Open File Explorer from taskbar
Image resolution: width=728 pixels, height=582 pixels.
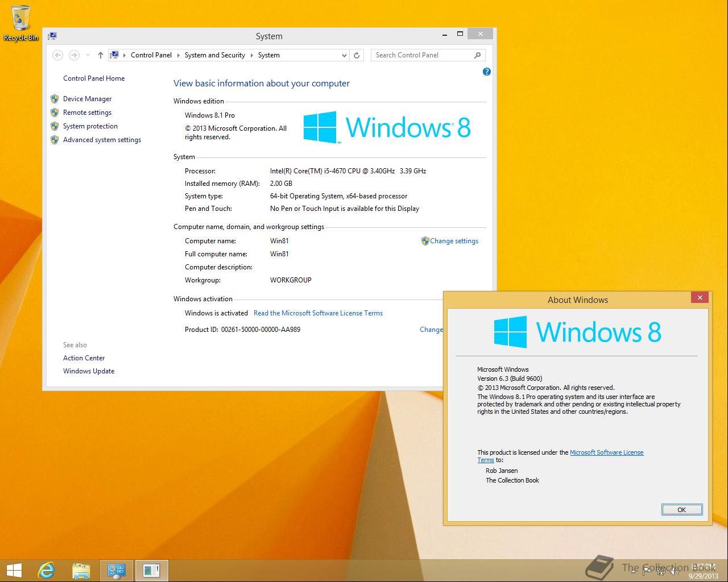click(x=81, y=570)
